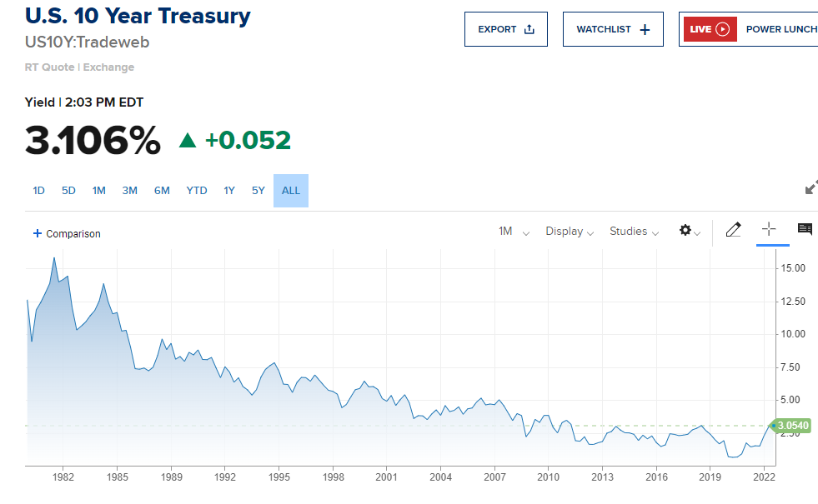Click the chart line peak near 1982
Screen dimensions: 818x504
(x=54, y=258)
